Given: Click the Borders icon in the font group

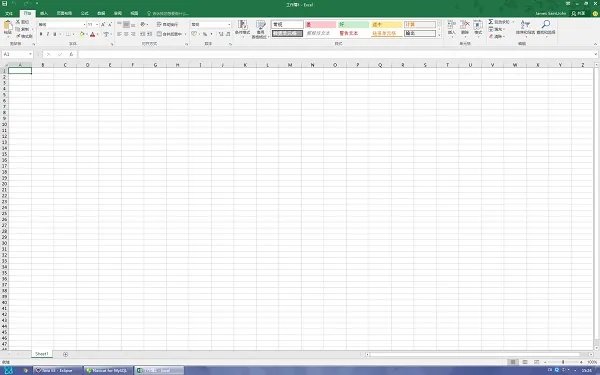Looking at the screenshot, I should pos(68,34).
